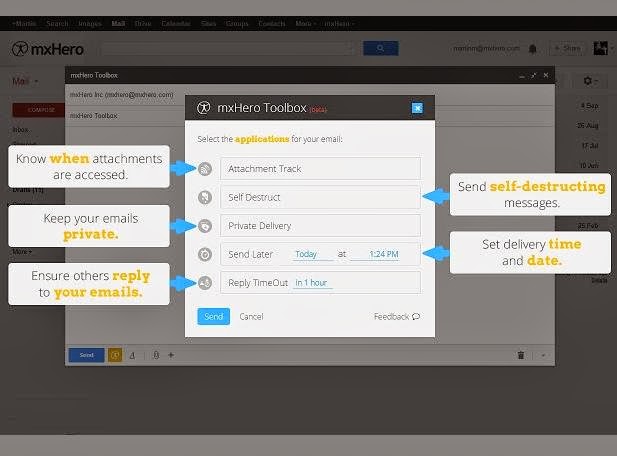617x456 pixels.
Task: Open Sites in the top Google bar
Action: (x=208, y=24)
